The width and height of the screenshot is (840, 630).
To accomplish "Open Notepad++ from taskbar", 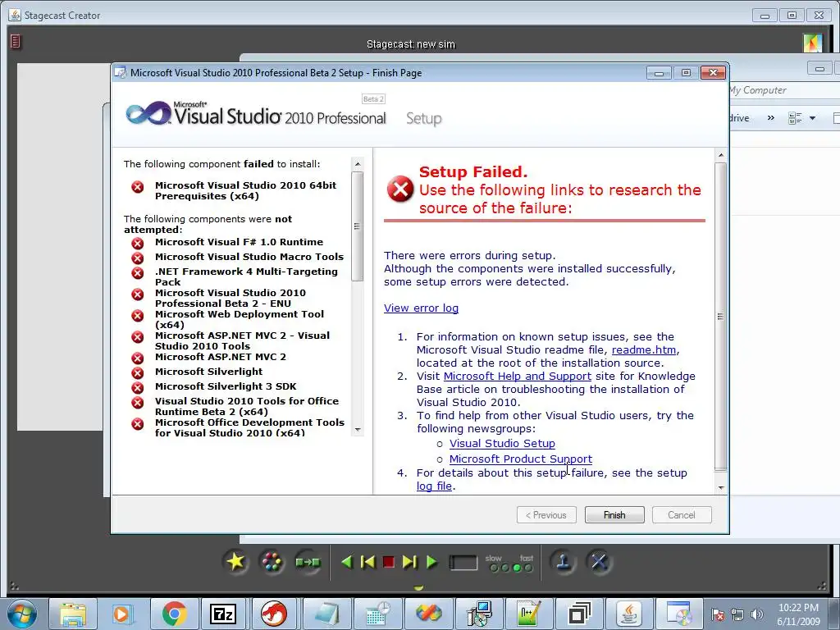I will click(x=529, y=614).
